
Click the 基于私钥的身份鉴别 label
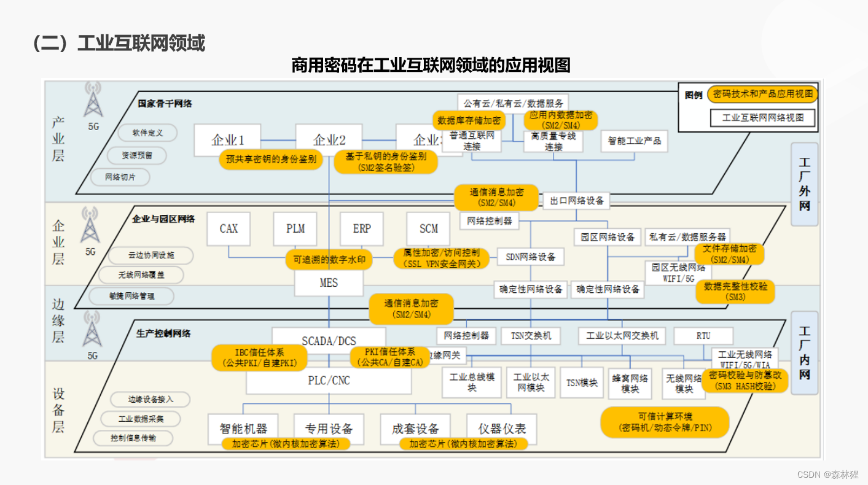click(x=386, y=161)
